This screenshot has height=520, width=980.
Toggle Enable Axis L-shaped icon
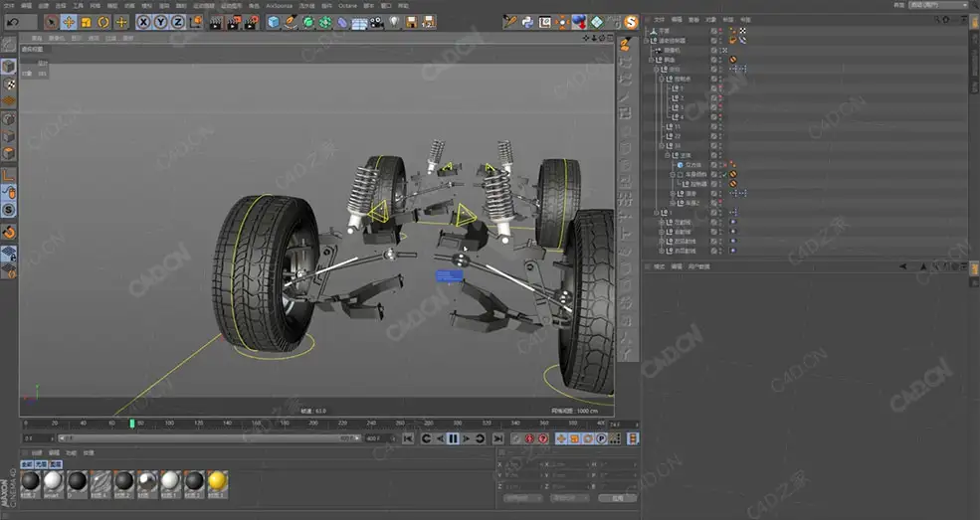9,175
